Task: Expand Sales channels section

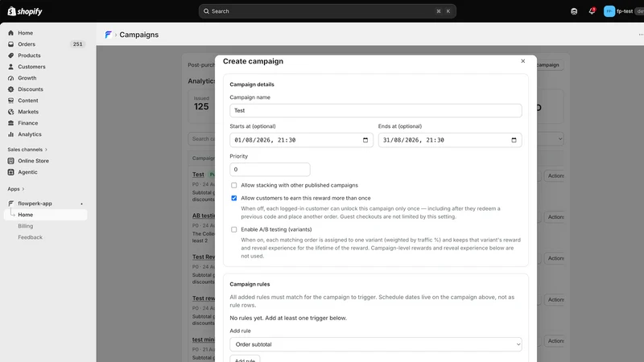Action: [27, 150]
